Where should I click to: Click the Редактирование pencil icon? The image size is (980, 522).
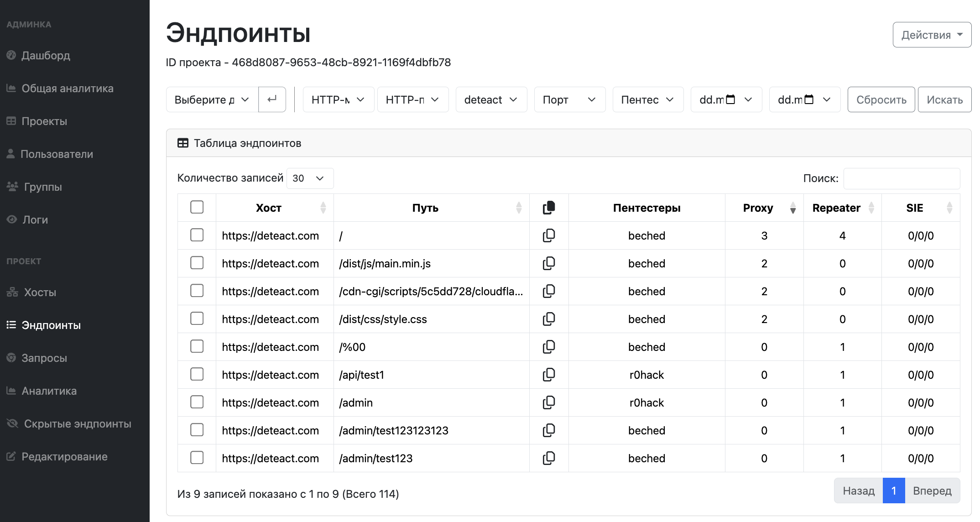(x=11, y=456)
